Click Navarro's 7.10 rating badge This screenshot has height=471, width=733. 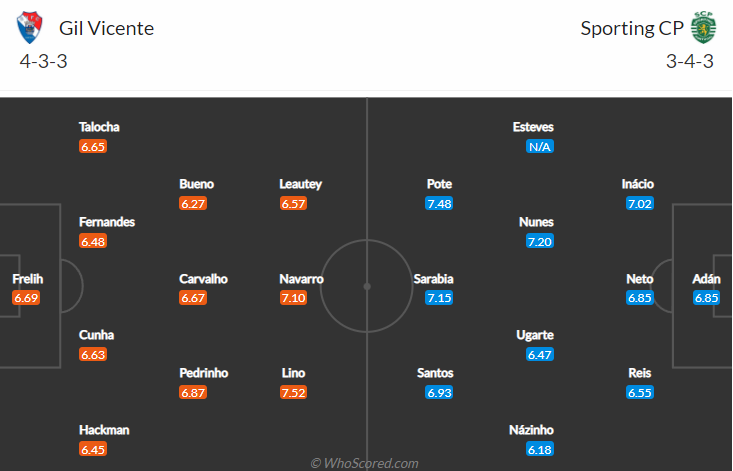pyautogui.click(x=294, y=298)
